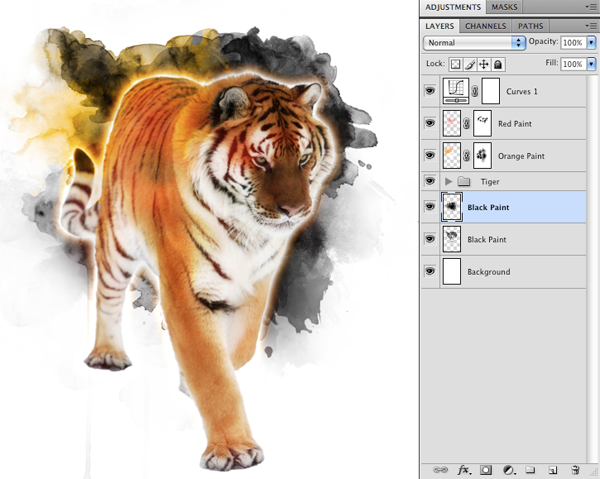The height and width of the screenshot is (479, 600).
Task: Click the lower Black Paint thumbnail
Action: pos(452,239)
